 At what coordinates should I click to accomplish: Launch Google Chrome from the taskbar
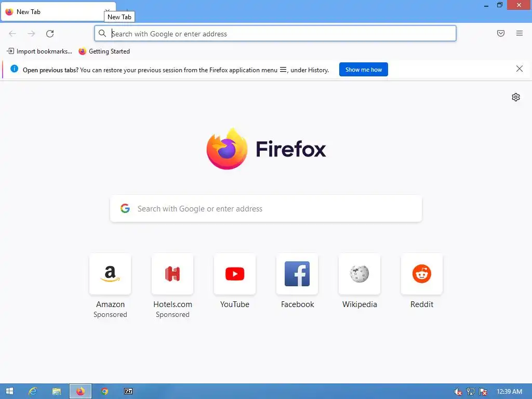[104, 391]
